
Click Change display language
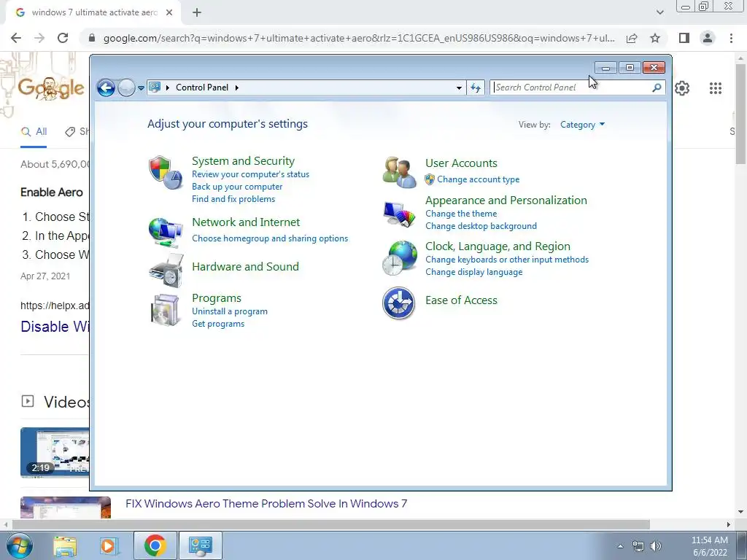(x=473, y=272)
